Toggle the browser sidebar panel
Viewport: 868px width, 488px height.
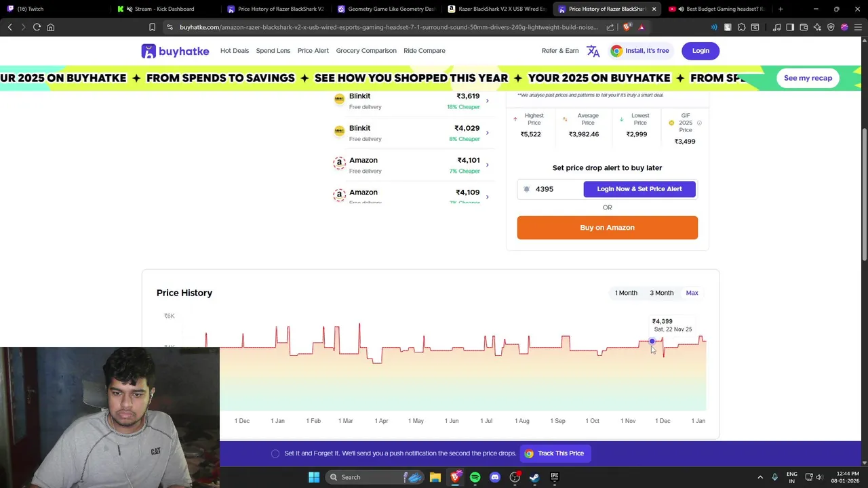click(790, 27)
